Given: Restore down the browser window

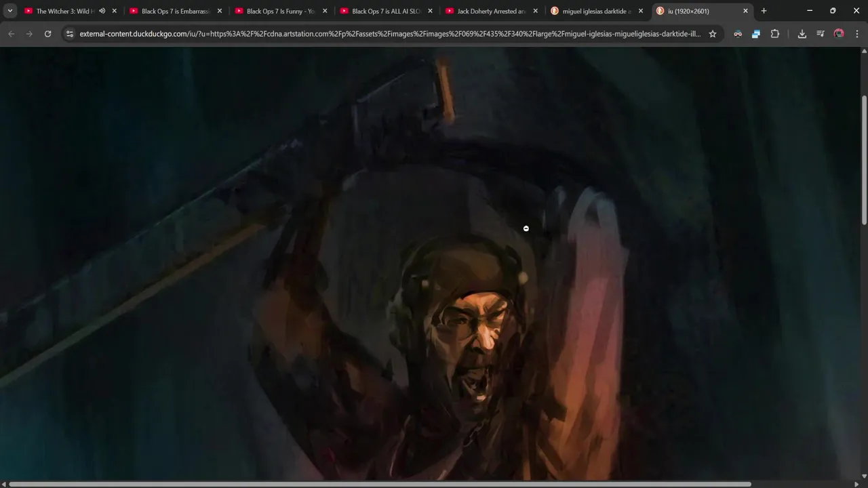Looking at the screenshot, I should 833,11.
